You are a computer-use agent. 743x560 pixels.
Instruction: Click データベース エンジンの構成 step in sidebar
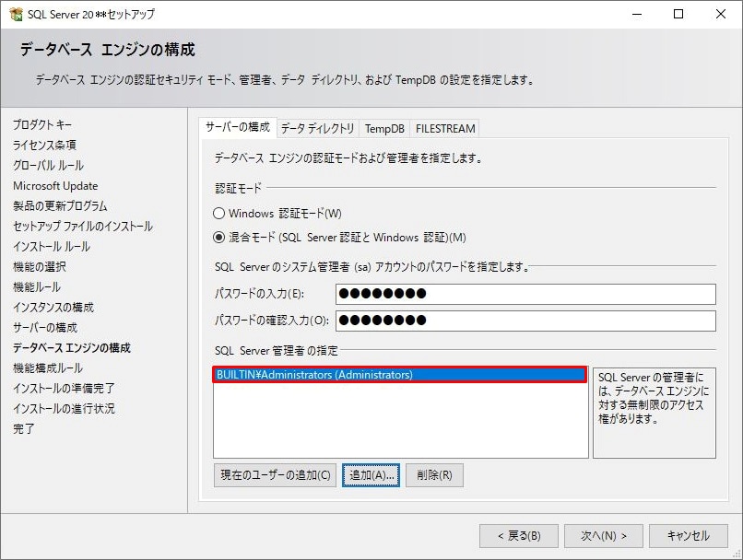(72, 348)
